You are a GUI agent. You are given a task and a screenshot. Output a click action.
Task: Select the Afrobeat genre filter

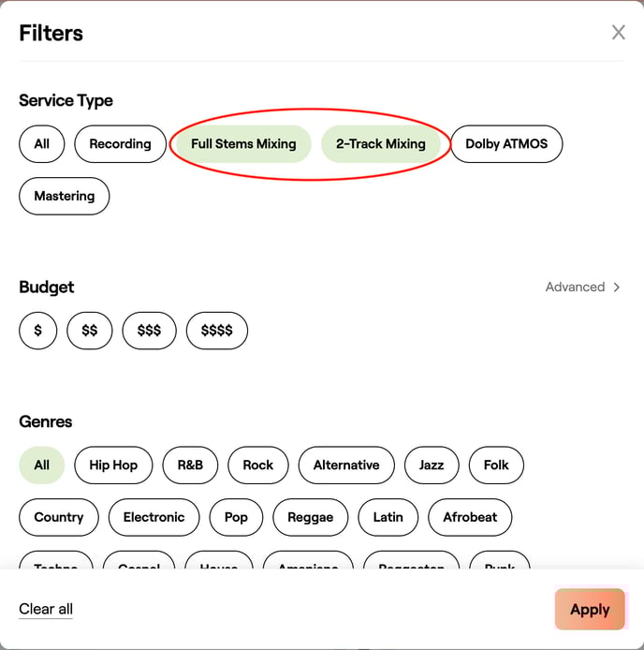pyautogui.click(x=470, y=517)
